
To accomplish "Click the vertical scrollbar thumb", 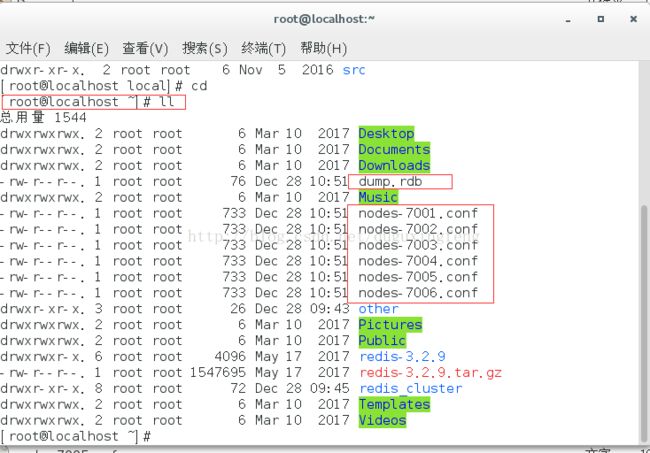I will [643, 323].
